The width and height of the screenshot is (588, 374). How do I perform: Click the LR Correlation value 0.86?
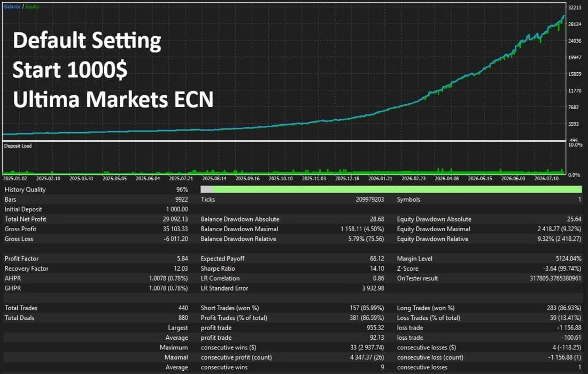[378, 278]
